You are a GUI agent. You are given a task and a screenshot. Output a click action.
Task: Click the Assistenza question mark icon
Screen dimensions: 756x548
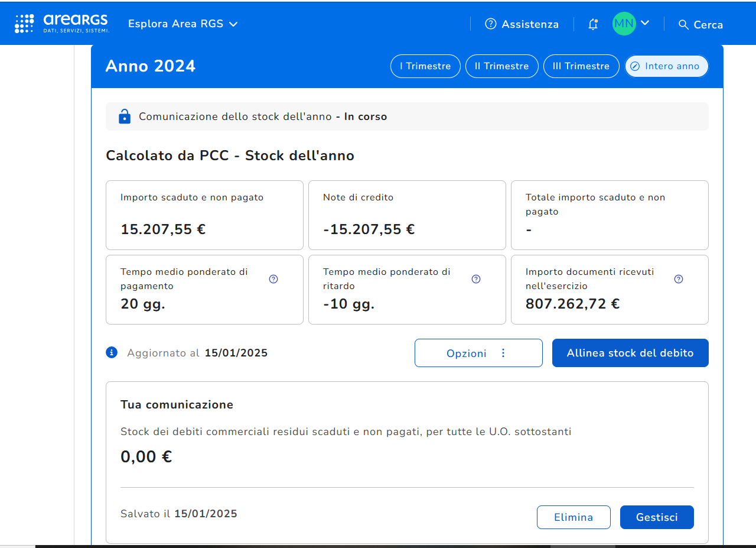[490, 24]
